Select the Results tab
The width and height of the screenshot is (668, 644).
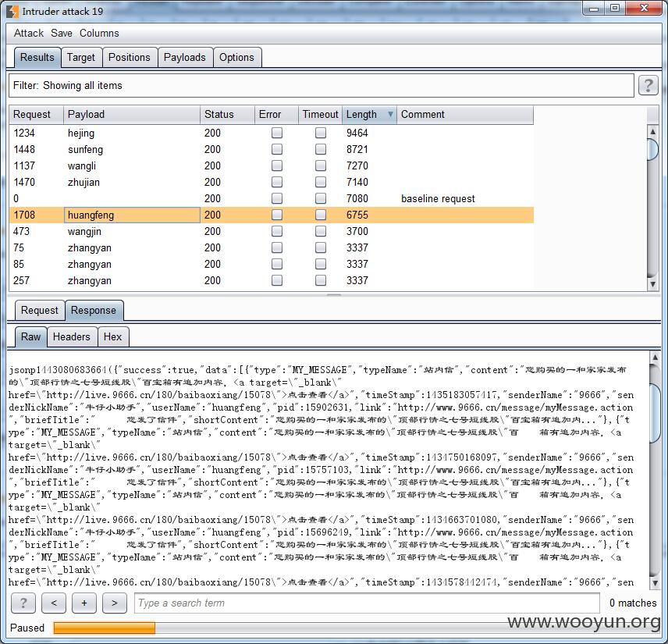pyautogui.click(x=37, y=58)
